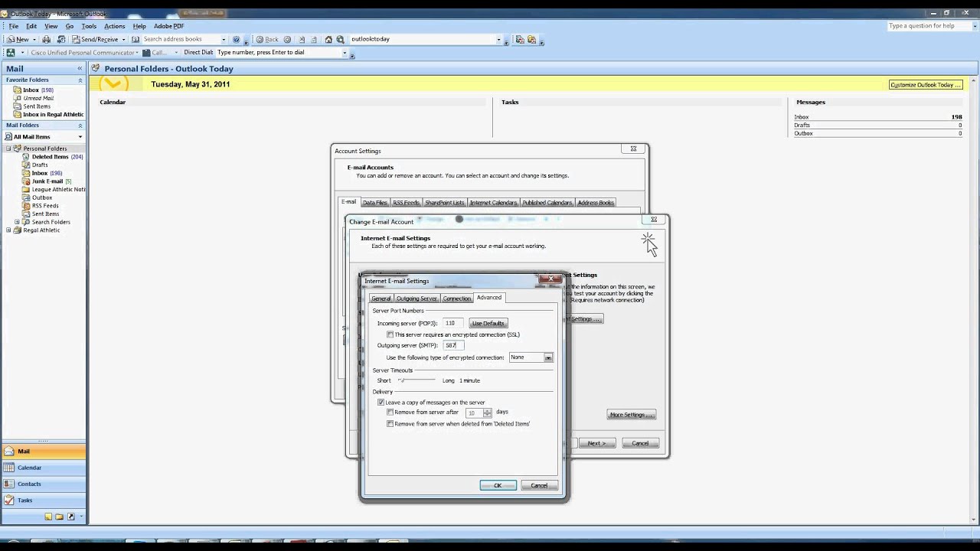Click the Notes icon at pane bottom
980x551 pixels.
[x=48, y=517]
